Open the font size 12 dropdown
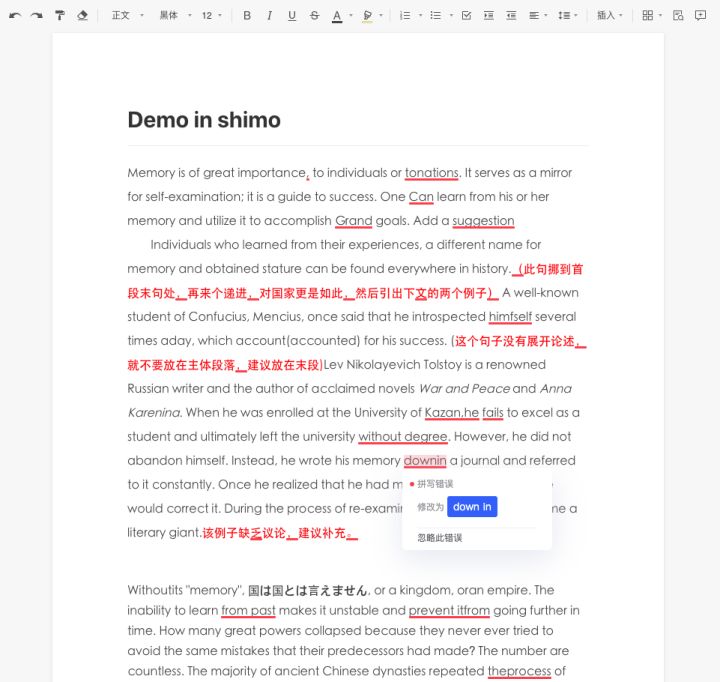720x682 pixels. [212, 16]
